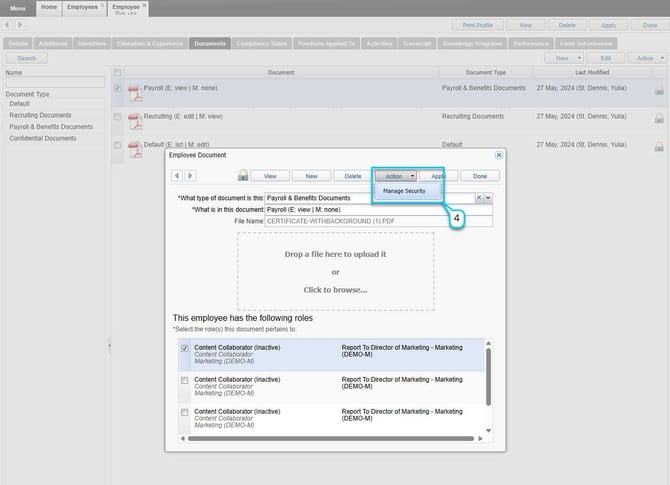Select Manage Security from the Action menu

(x=406, y=190)
